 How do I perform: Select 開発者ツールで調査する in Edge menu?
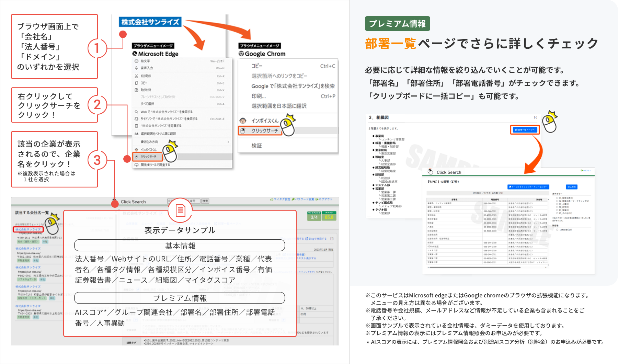[x=182, y=165]
